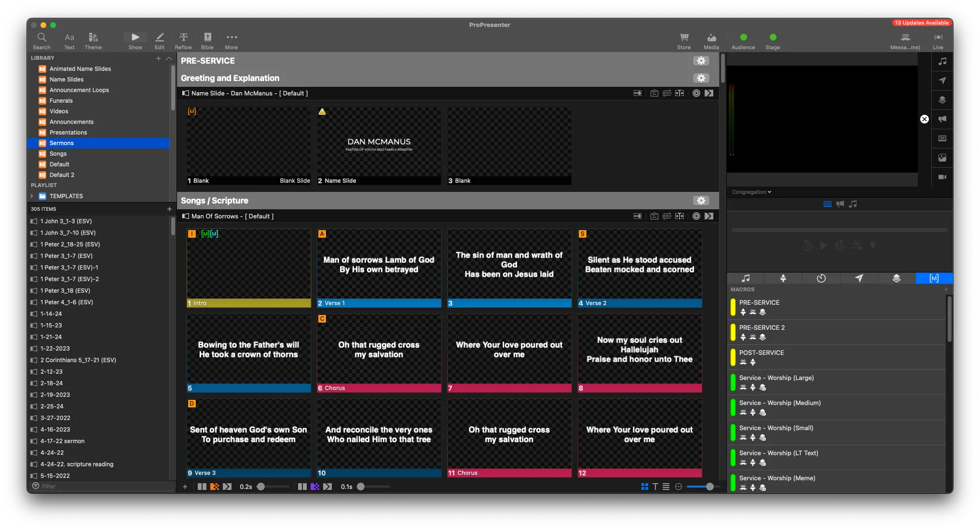980x529 pixels.
Task: Expand the TEMPLATES playlist folder
Action: click(31, 196)
